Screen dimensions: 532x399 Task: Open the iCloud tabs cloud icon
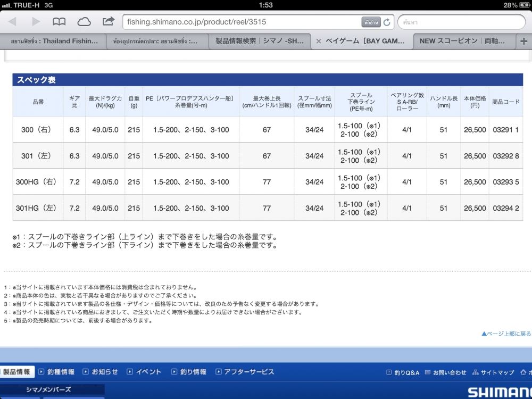[84, 22]
